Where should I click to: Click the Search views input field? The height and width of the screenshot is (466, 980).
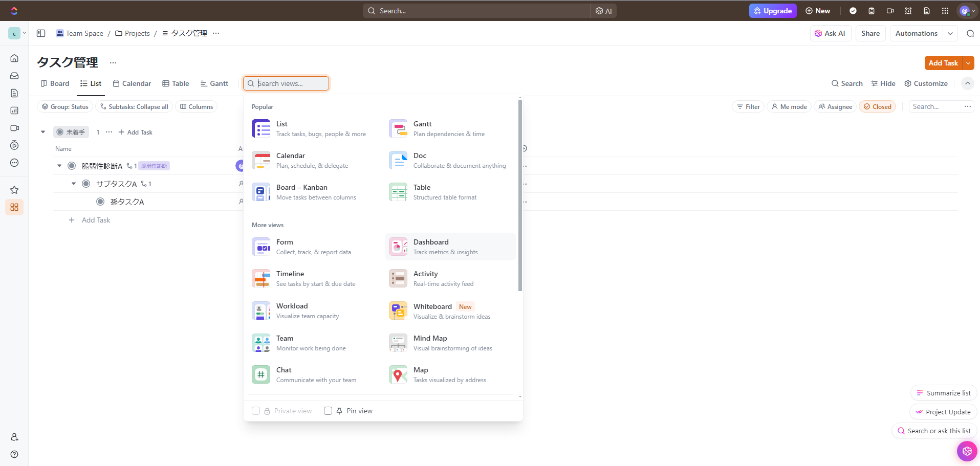(286, 83)
